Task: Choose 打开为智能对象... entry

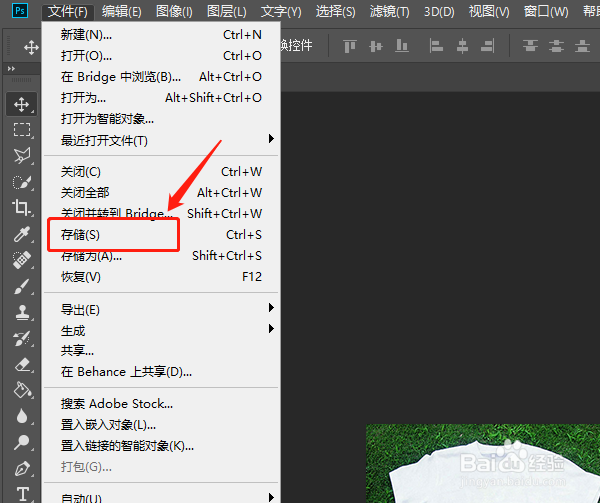Action: (161, 119)
